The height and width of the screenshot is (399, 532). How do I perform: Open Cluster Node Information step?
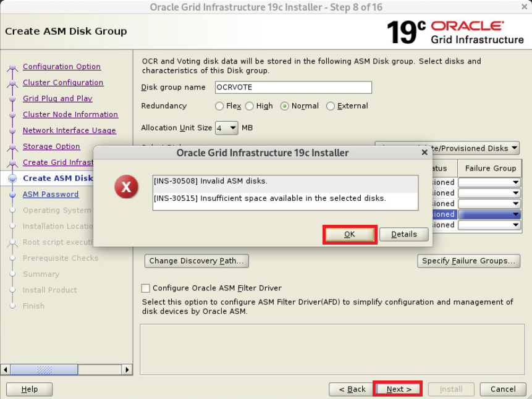70,114
